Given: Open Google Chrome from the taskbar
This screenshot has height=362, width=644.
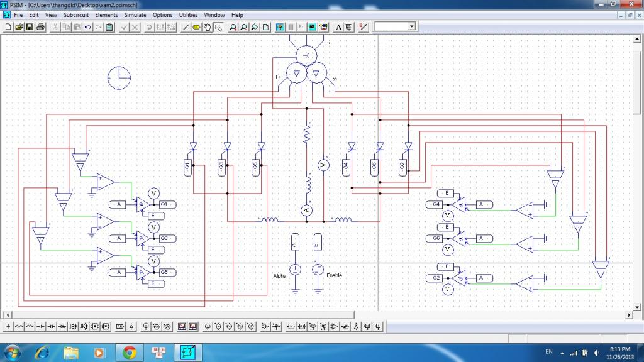Looking at the screenshot, I should (130, 351).
